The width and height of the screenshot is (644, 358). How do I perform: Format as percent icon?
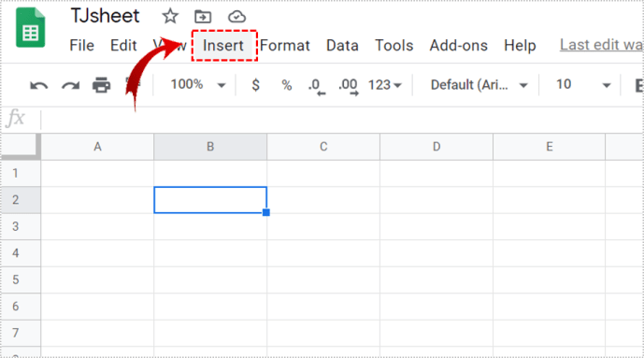click(x=287, y=85)
